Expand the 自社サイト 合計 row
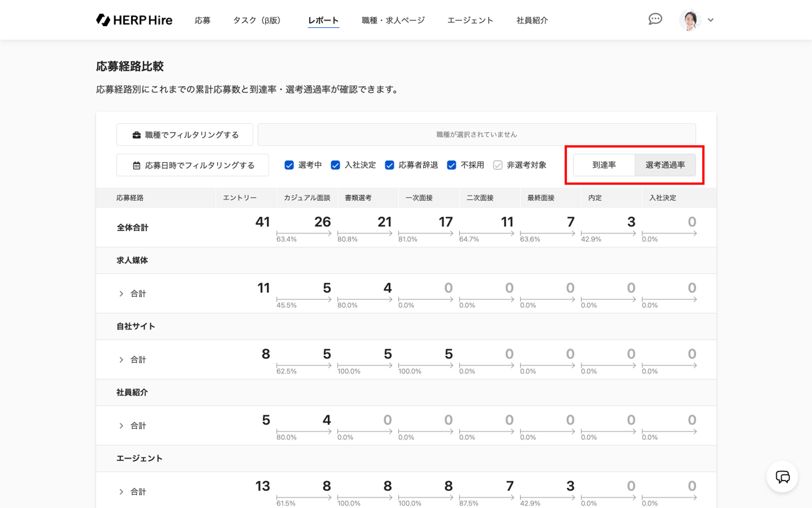The image size is (812, 508). click(121, 360)
